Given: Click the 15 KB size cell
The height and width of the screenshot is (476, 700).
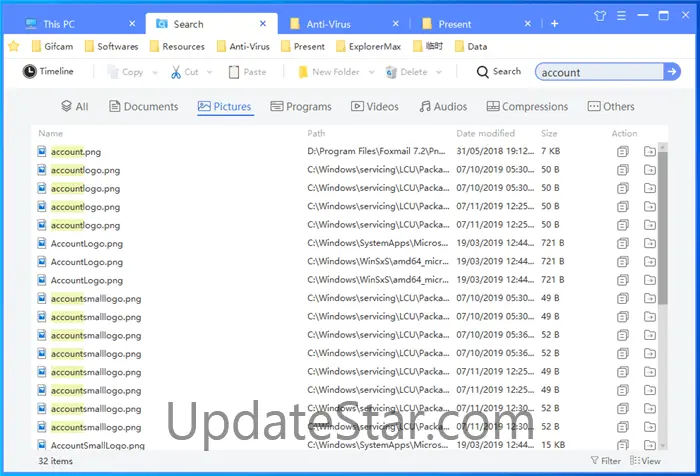Looking at the screenshot, I should tap(553, 445).
